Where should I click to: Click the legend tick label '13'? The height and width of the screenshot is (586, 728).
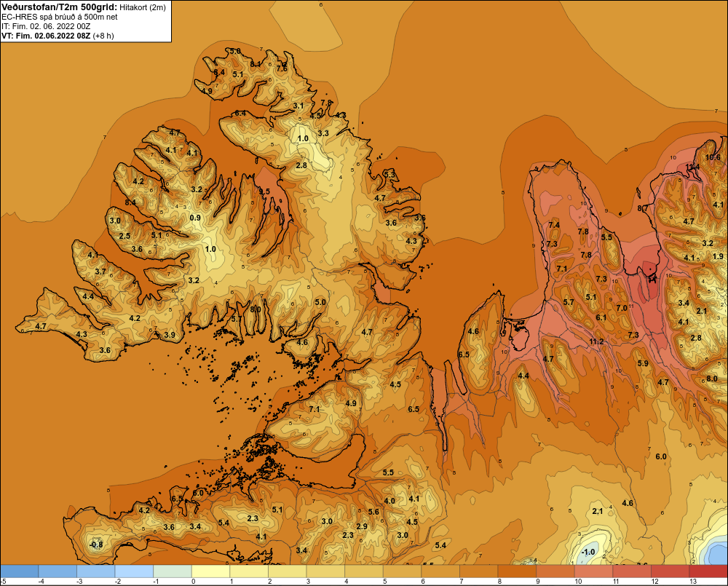coord(693,582)
